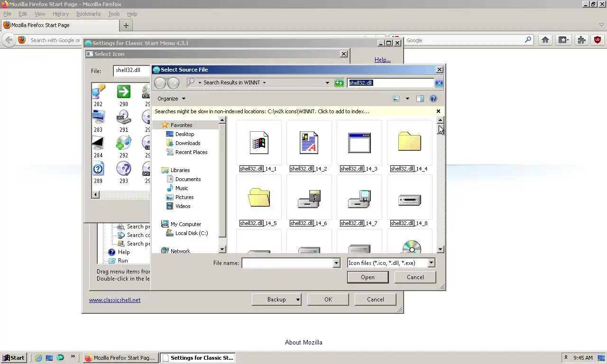Viewport: 607px width, 364px height.
Task: Click the Firefox Home button
Action: [545, 40]
